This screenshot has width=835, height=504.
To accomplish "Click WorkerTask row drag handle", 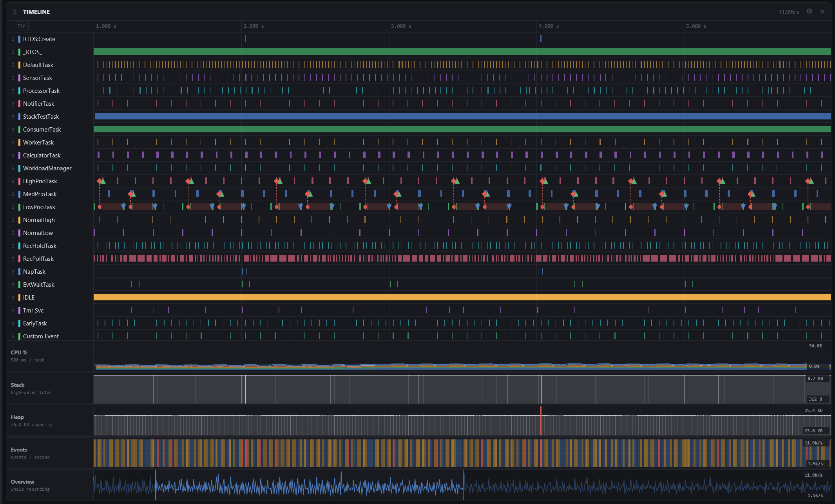I will pos(13,143).
